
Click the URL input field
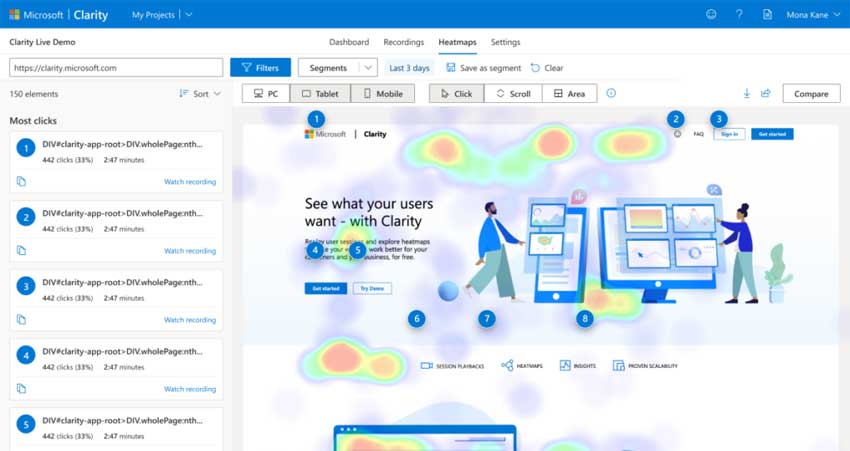115,68
